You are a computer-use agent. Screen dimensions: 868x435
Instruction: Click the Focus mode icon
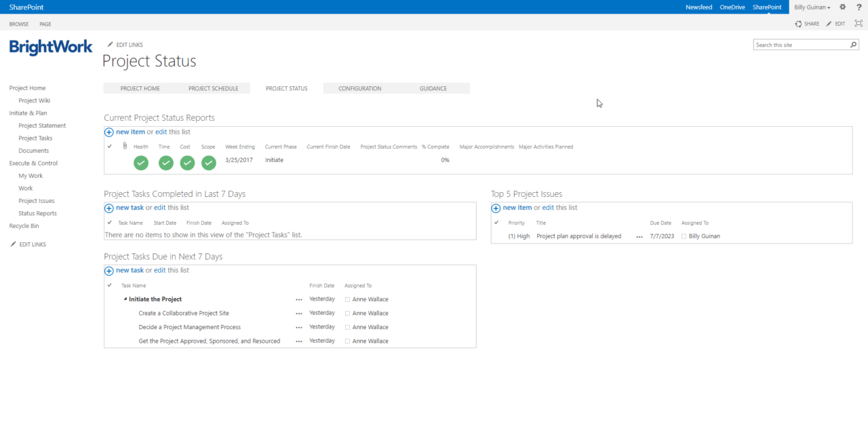[x=859, y=23]
